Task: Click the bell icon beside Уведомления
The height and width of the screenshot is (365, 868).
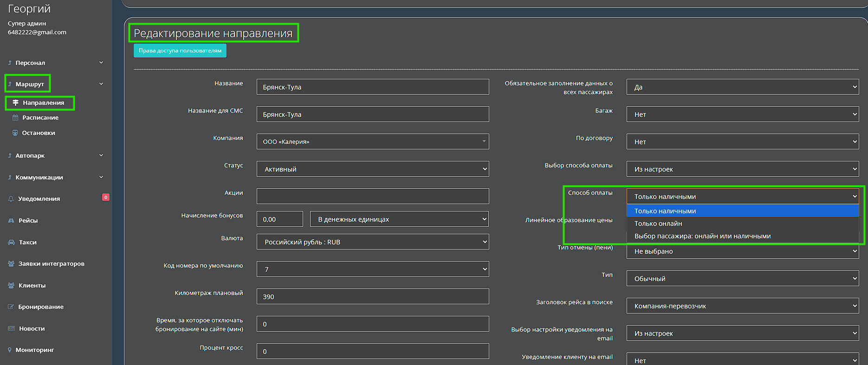Action: tap(11, 199)
